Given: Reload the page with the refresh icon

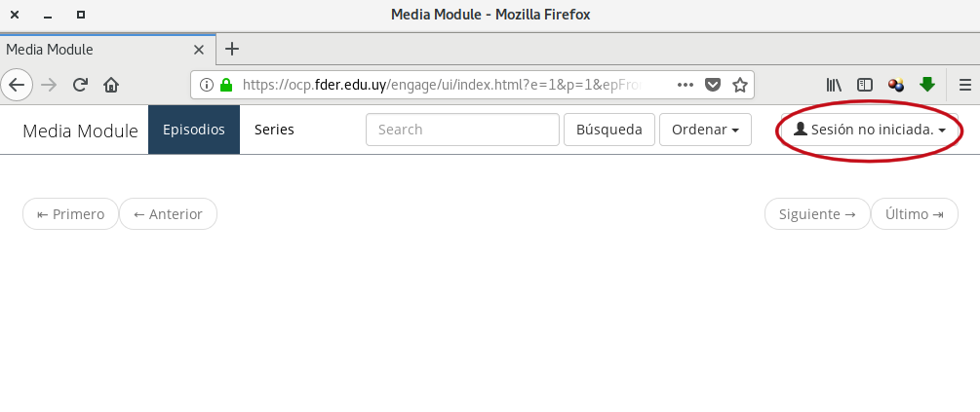Looking at the screenshot, I should 80,85.
